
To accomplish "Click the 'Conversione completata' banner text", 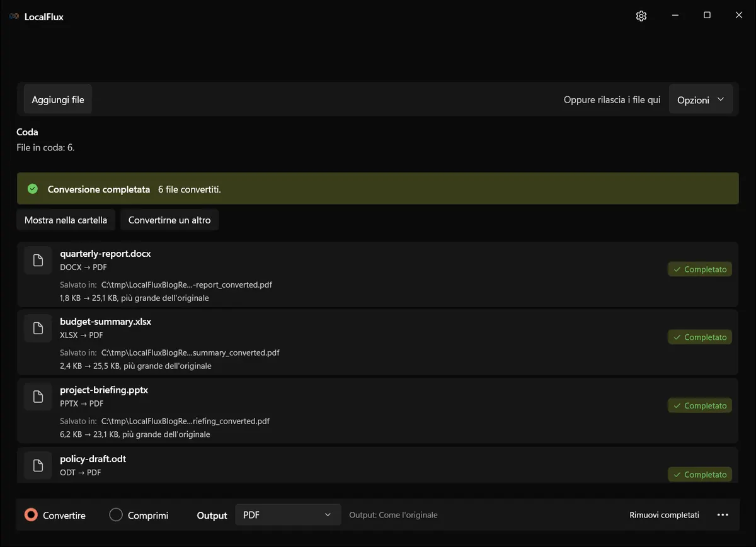I will pos(99,189).
